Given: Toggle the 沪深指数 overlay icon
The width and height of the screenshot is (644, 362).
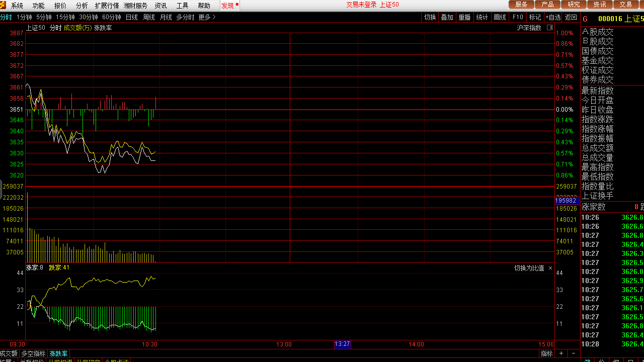Looking at the screenshot, I should 549,28.
